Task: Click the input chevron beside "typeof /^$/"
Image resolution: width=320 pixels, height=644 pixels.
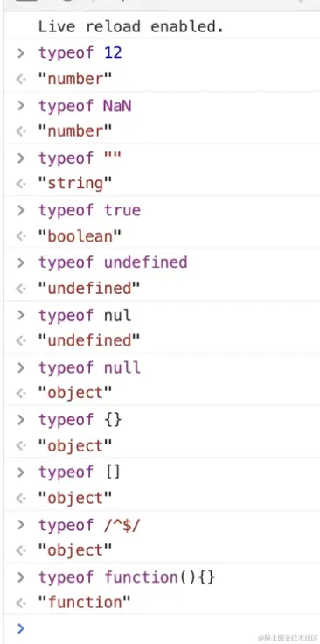Action: click(x=21, y=525)
